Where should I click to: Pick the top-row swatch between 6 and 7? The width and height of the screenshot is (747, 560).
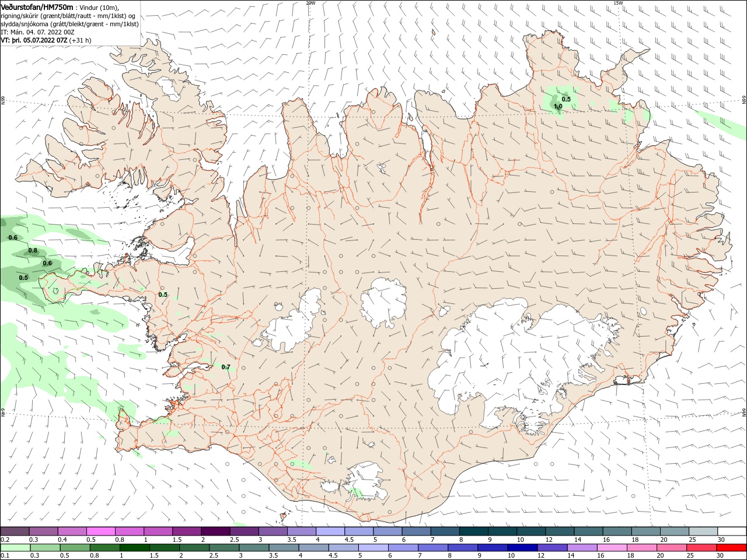coord(416,531)
